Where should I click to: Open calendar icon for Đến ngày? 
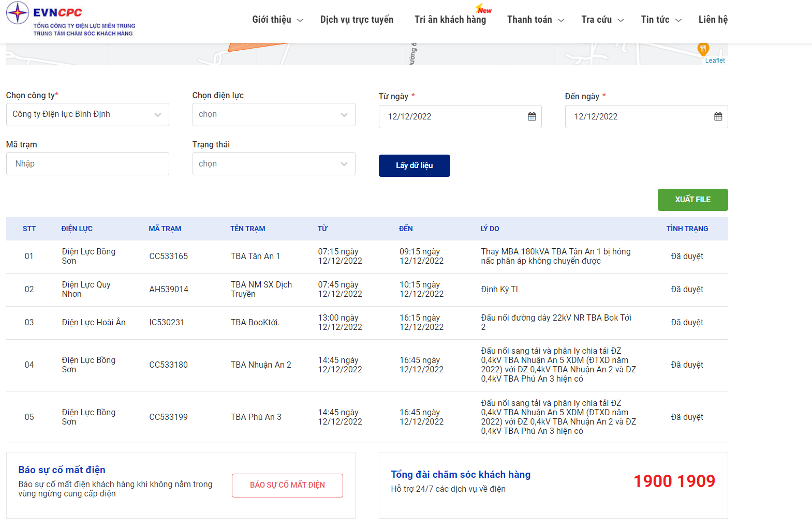pos(718,116)
